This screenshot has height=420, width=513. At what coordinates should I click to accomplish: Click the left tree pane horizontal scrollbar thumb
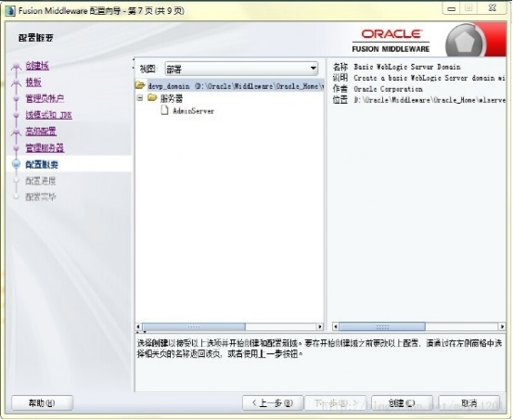point(194,326)
